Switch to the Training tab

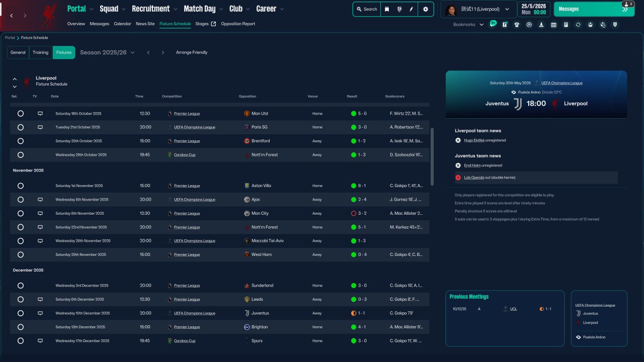pos(40,52)
